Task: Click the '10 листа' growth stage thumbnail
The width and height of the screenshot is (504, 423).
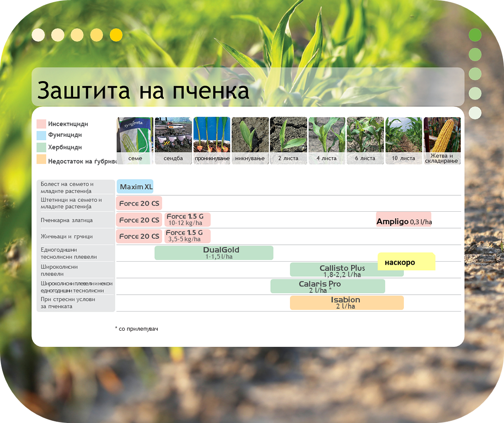Action: (x=404, y=140)
